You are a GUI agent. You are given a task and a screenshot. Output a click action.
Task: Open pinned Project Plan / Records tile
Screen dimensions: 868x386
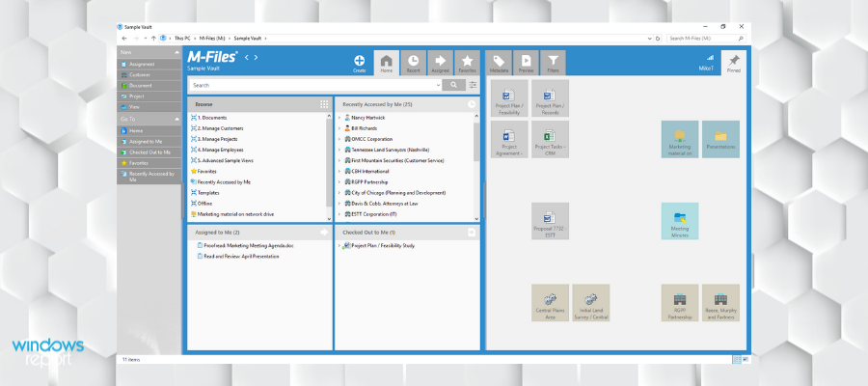[551, 98]
